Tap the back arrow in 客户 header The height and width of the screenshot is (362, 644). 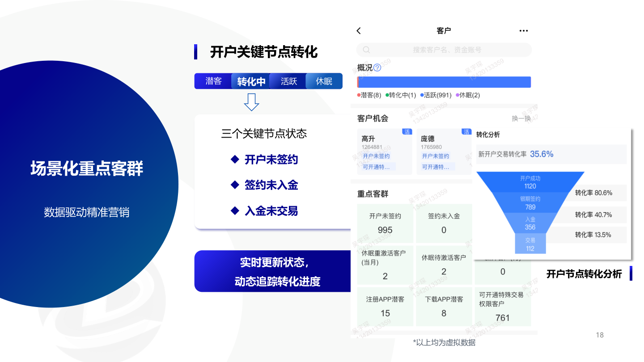click(359, 30)
